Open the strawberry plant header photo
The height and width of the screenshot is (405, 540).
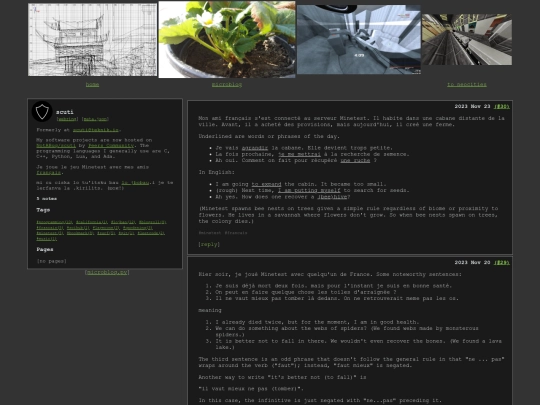point(227,40)
